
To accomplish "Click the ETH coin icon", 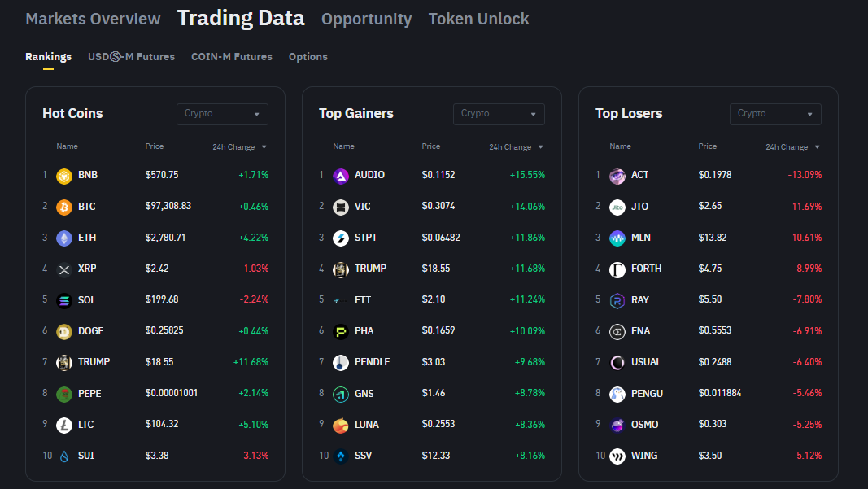I will 64,238.
